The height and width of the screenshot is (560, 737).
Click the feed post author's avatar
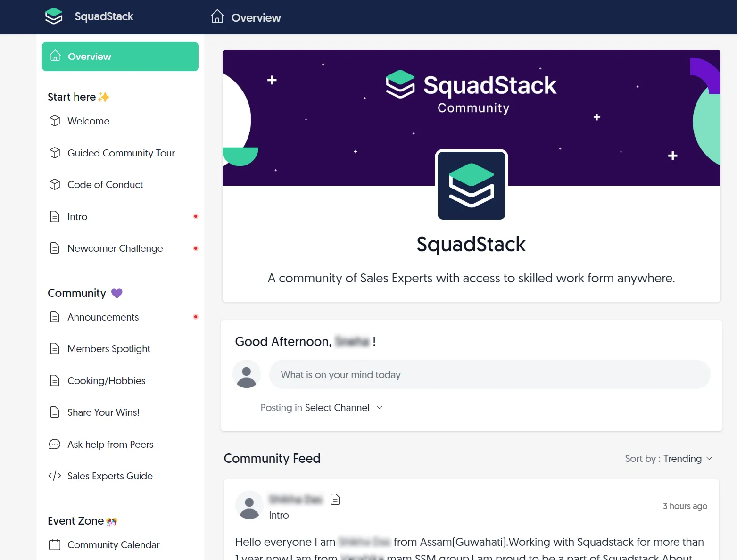249,505
